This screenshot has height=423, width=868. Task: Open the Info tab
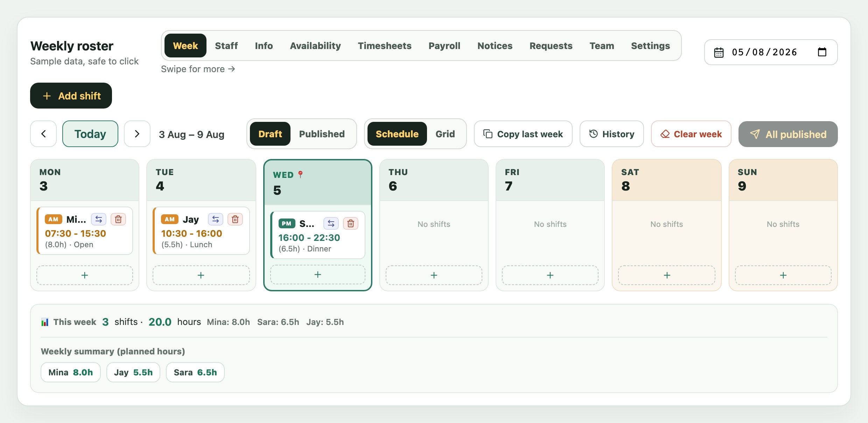(x=264, y=46)
